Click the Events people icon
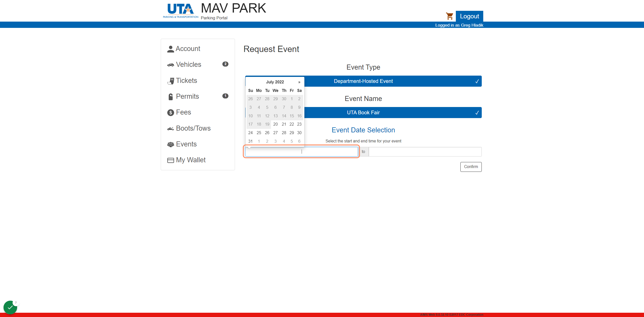 [x=171, y=144]
